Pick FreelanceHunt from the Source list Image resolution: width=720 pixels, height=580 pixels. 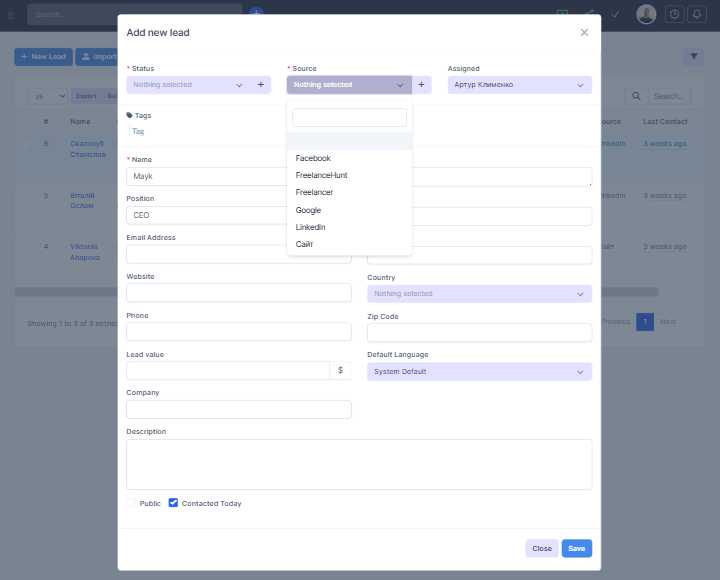pyautogui.click(x=321, y=175)
